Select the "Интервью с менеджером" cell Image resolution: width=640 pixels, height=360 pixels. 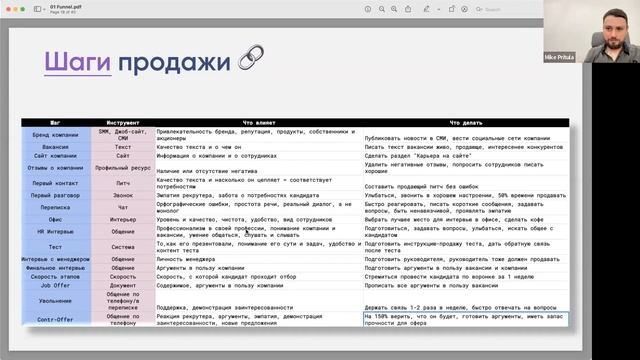(x=56, y=259)
